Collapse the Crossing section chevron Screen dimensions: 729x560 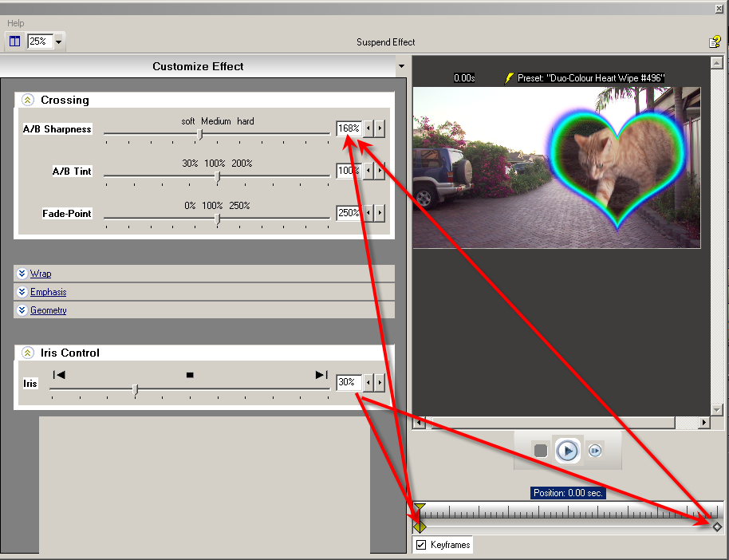pos(28,100)
